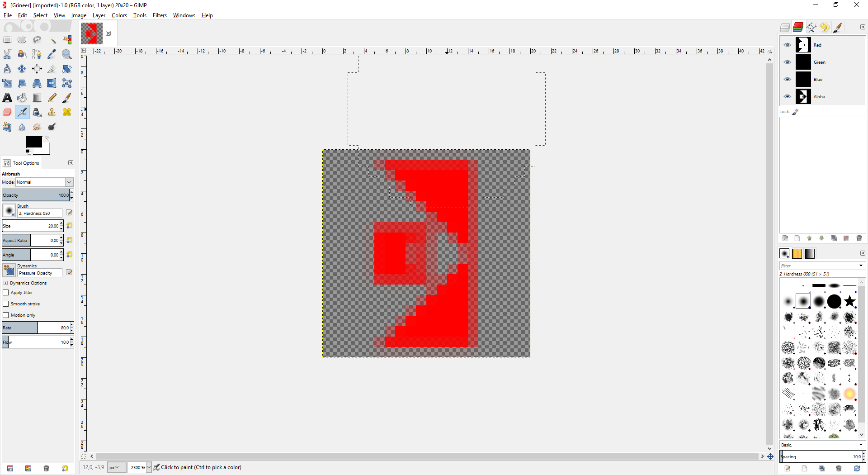Screen dimensions: 868x475
Task: Adjust the Rate slider
Action: coord(36,328)
